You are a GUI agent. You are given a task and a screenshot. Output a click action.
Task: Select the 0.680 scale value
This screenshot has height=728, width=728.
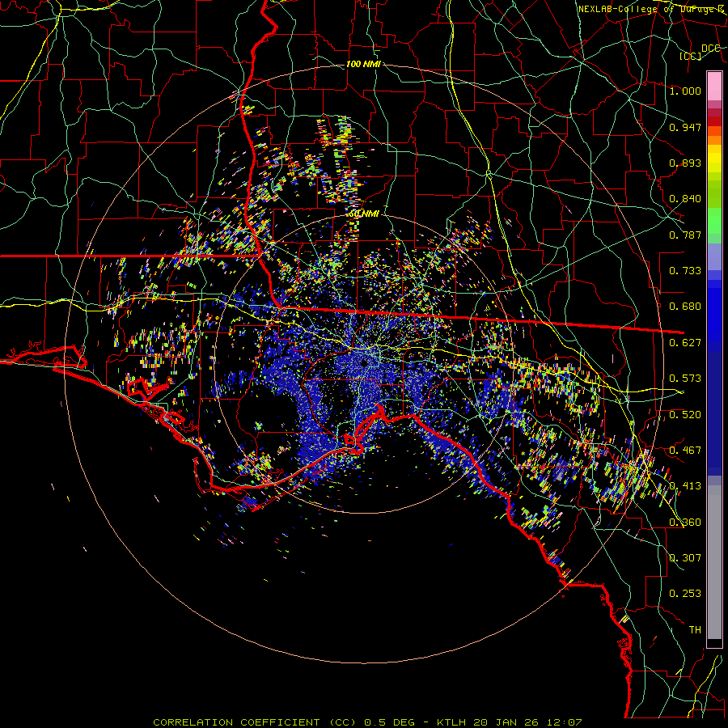[685, 307]
